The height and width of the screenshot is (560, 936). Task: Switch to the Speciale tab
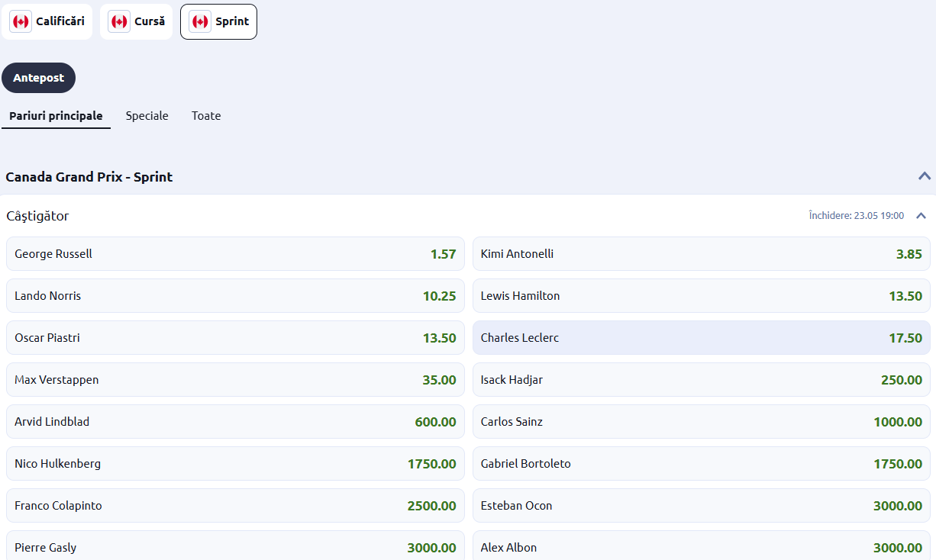[x=147, y=116]
